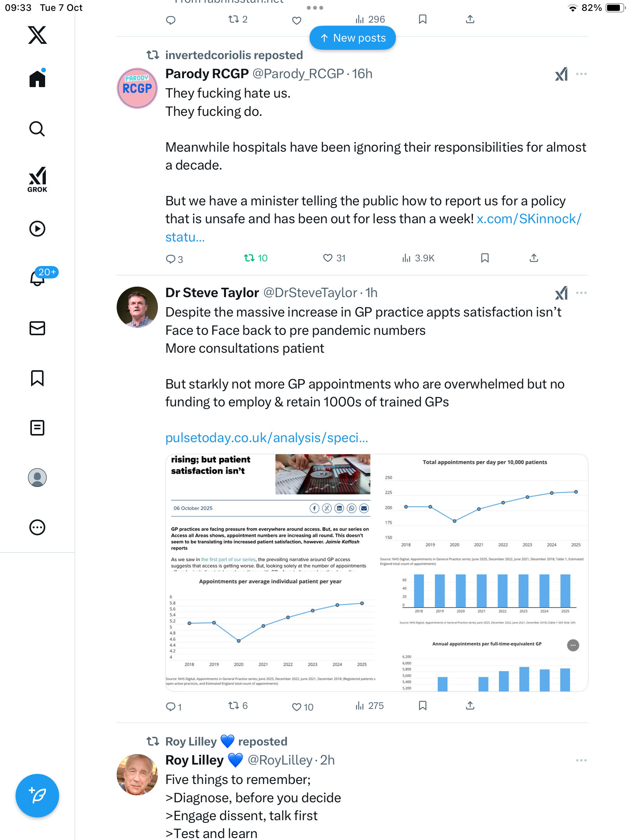The width and height of the screenshot is (630, 840).
Task: Open the More menu in sidebar
Action: (37, 527)
